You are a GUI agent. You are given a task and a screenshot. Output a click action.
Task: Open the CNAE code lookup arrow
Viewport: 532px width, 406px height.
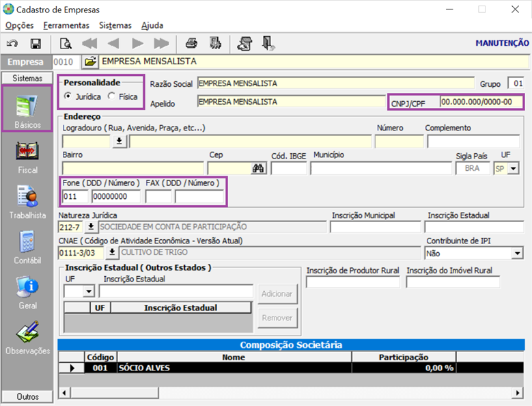pos(112,252)
